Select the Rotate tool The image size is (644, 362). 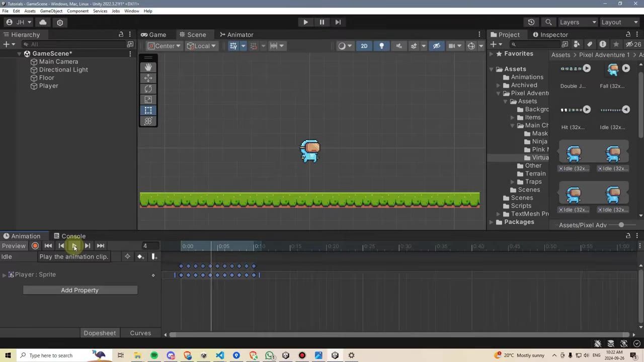click(148, 88)
